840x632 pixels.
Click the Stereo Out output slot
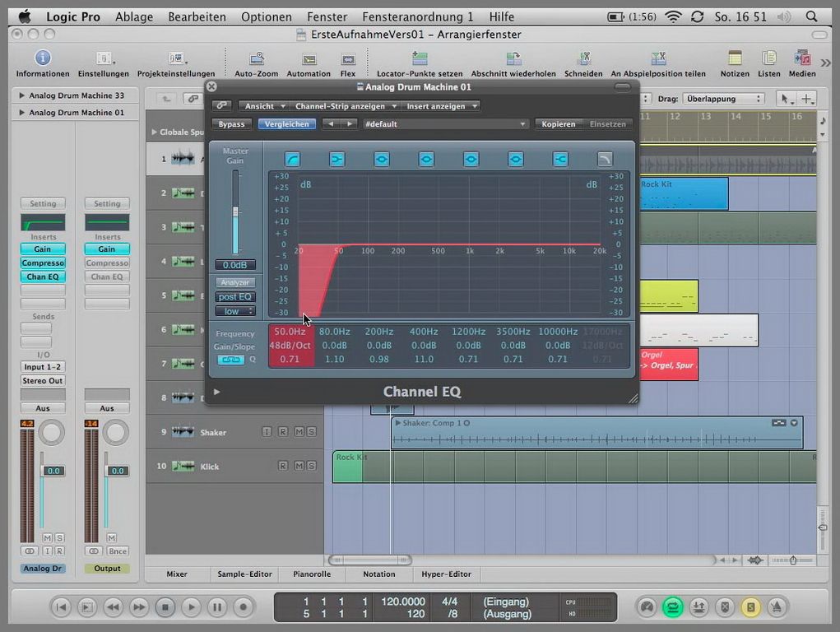(x=43, y=380)
